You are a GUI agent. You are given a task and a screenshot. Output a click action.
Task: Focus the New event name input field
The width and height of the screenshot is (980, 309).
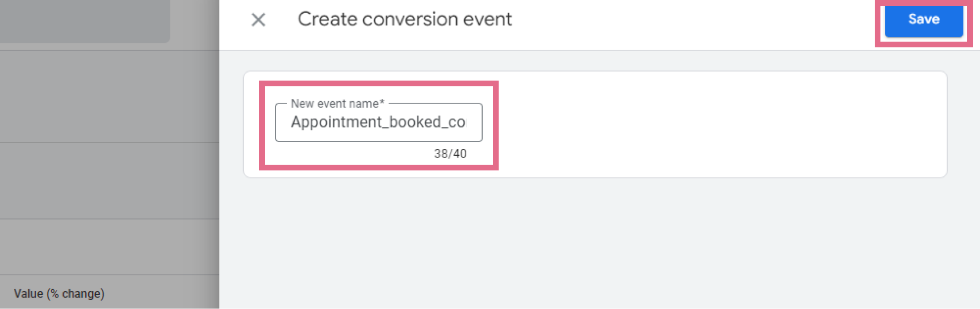click(379, 123)
